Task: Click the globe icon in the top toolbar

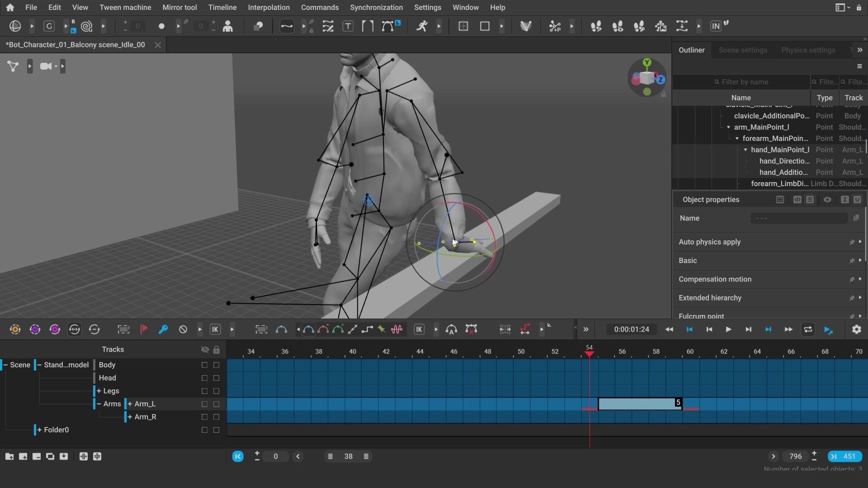Action: click(x=15, y=26)
